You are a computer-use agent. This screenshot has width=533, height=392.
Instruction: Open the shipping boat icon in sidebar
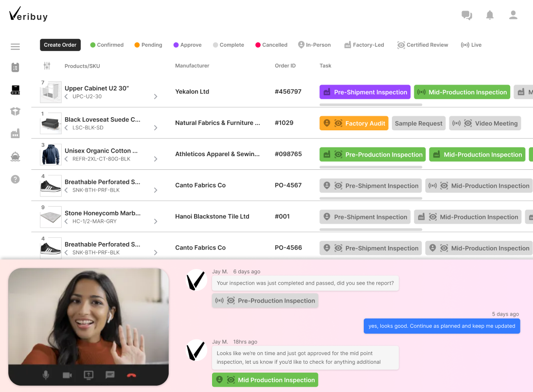point(15,157)
